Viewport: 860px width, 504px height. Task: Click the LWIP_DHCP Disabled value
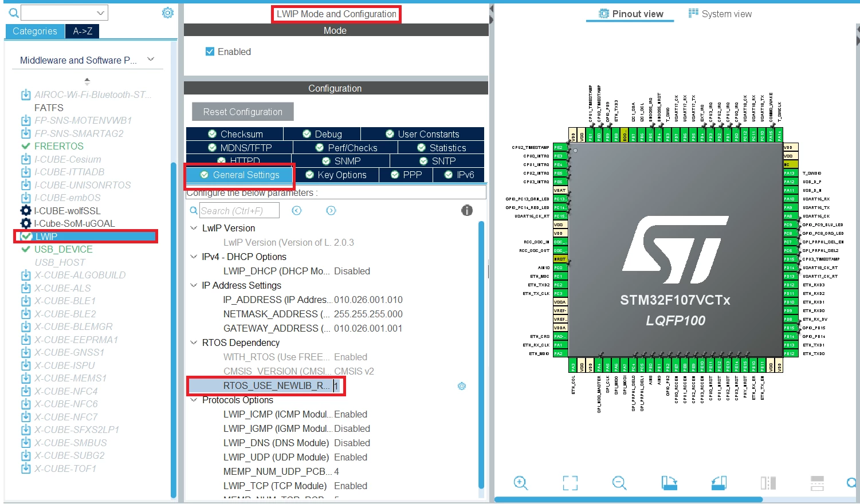pos(352,271)
